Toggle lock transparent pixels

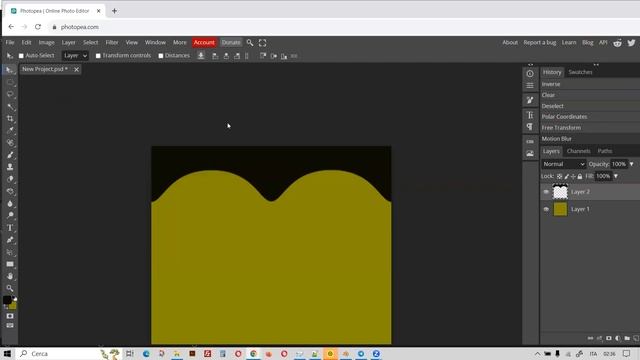coord(560,176)
